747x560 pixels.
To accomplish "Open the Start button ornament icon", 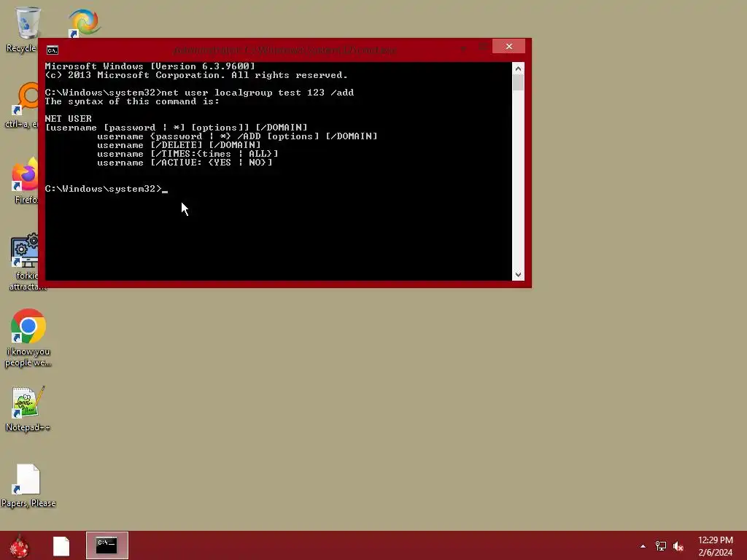I will point(19,545).
